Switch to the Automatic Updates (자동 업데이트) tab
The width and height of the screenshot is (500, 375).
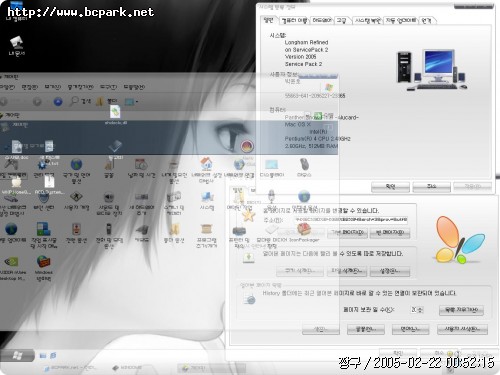(x=401, y=21)
